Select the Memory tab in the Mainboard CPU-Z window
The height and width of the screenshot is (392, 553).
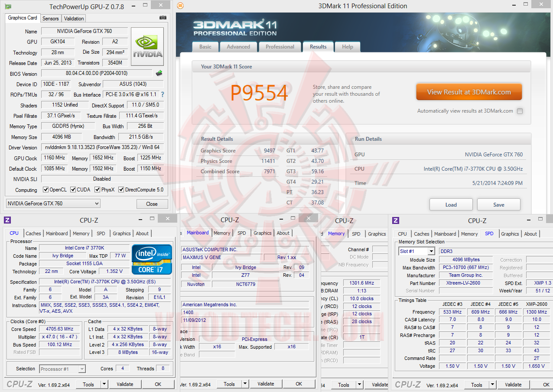click(x=222, y=233)
